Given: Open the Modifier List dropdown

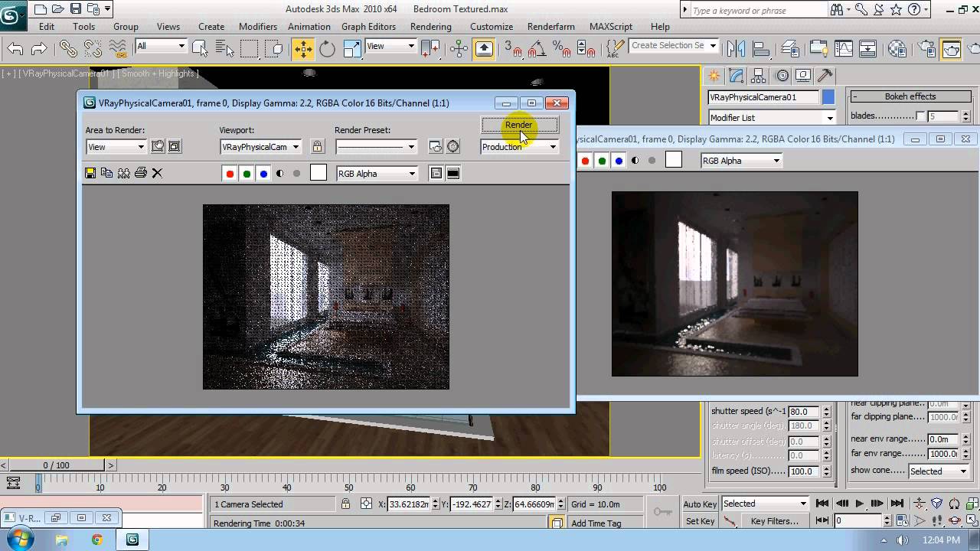Looking at the screenshot, I should [x=771, y=118].
